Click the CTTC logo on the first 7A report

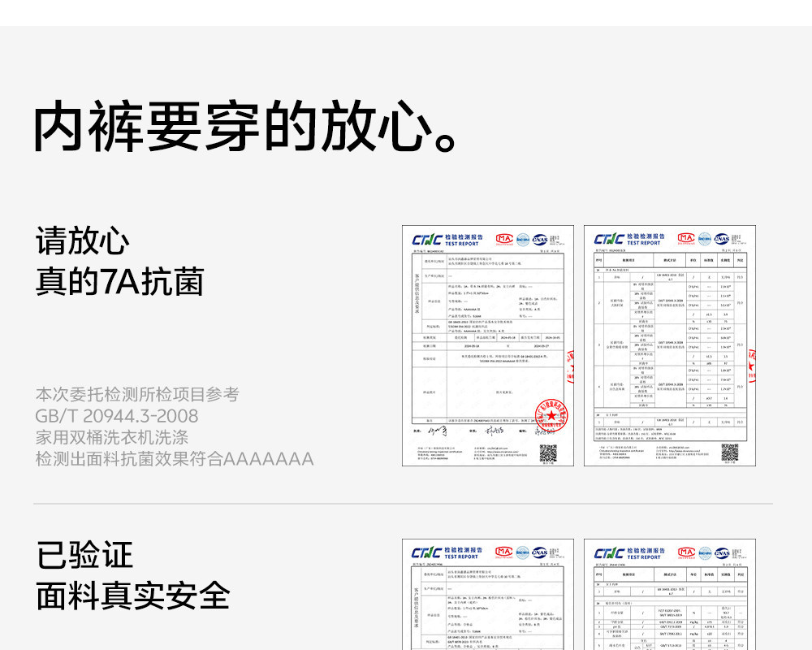point(427,240)
